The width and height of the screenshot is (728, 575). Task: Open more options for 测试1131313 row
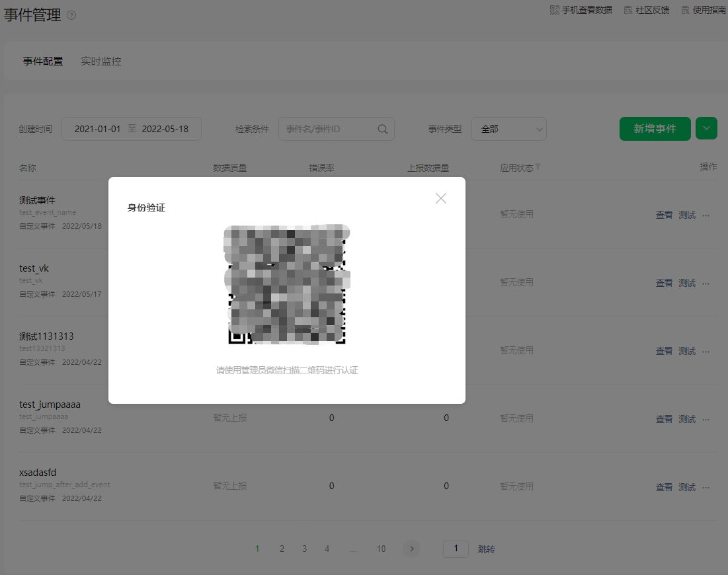(706, 352)
